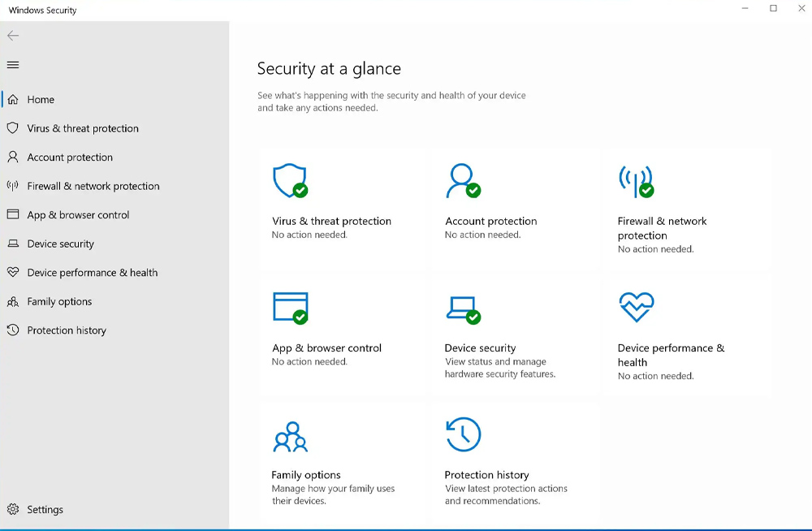Click the Virus & threat protection tile title
812x531 pixels.
pos(331,221)
